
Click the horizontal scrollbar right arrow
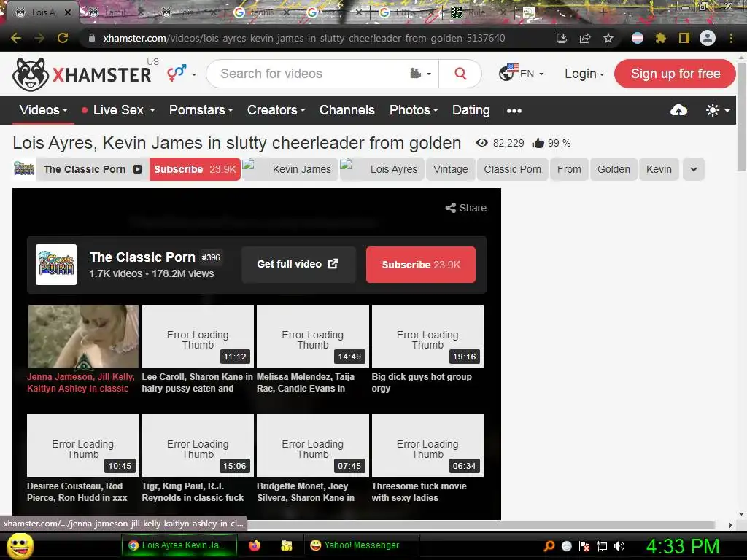point(730,525)
